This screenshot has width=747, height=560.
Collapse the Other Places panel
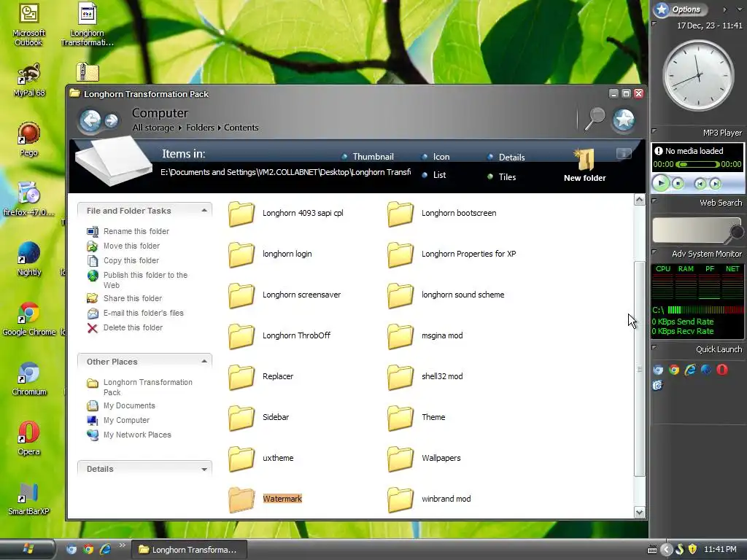(204, 362)
